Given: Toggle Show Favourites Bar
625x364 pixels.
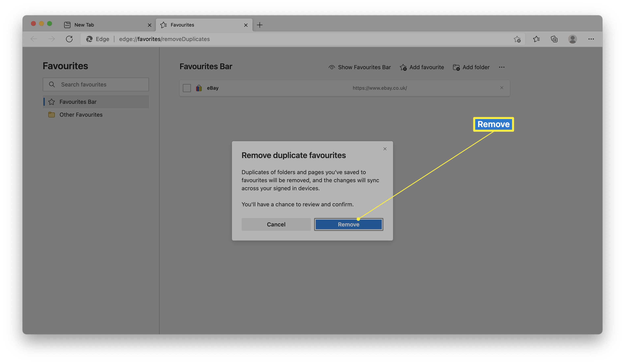Looking at the screenshot, I should pyautogui.click(x=359, y=67).
